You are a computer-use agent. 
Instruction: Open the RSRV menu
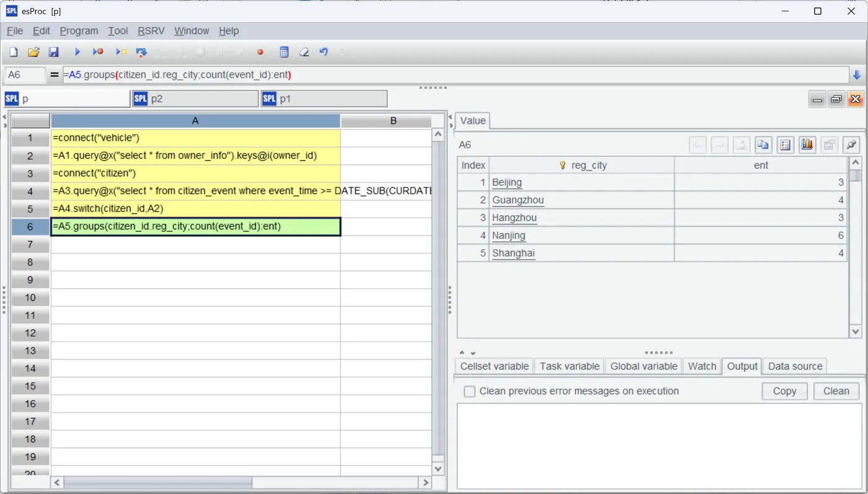[x=151, y=31]
